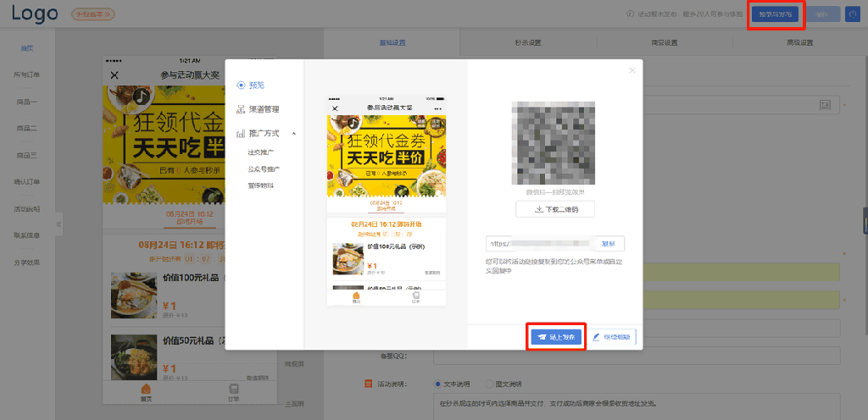Select 联系信息 in the left page list
868x420 pixels.
pyautogui.click(x=27, y=235)
